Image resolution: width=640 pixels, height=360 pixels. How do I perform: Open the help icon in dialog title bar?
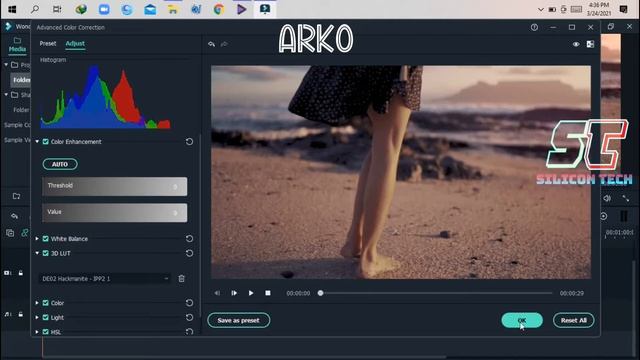pos(534,27)
